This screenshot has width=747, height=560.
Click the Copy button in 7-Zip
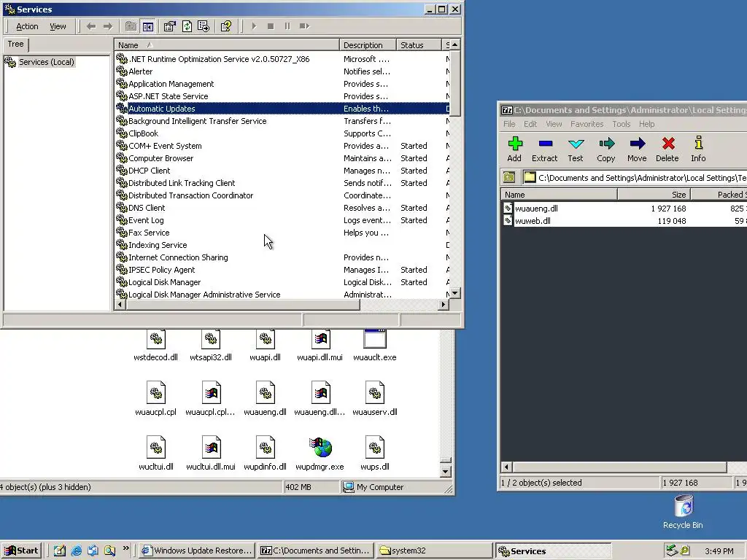[x=606, y=149]
